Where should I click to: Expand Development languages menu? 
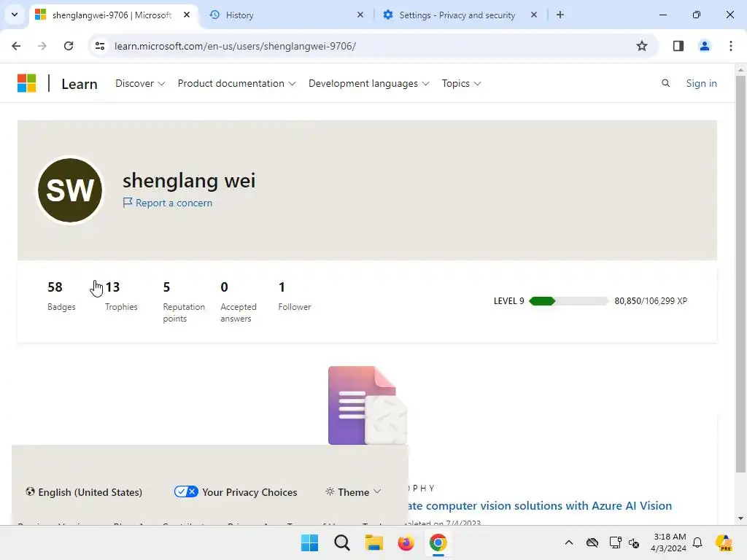(x=368, y=83)
